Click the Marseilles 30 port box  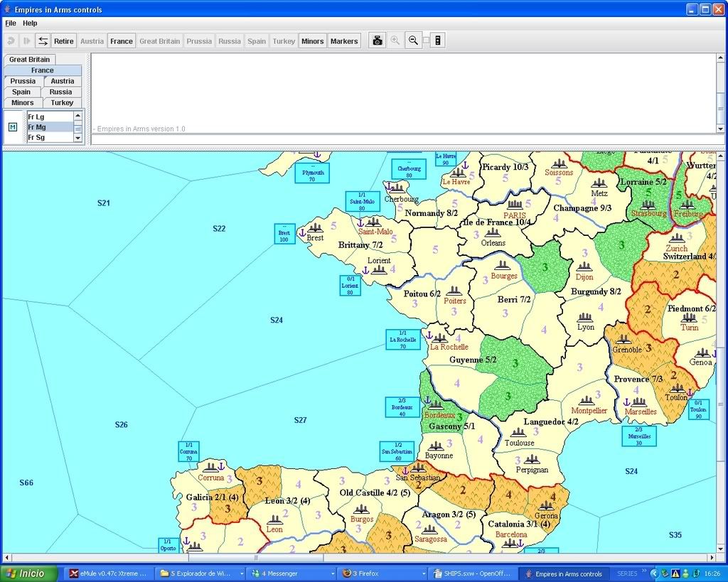tap(639, 436)
